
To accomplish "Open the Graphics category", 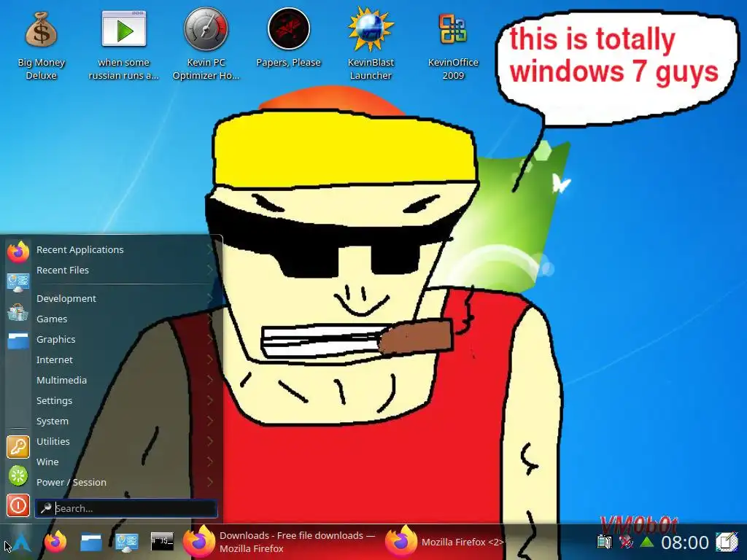I will point(124,340).
